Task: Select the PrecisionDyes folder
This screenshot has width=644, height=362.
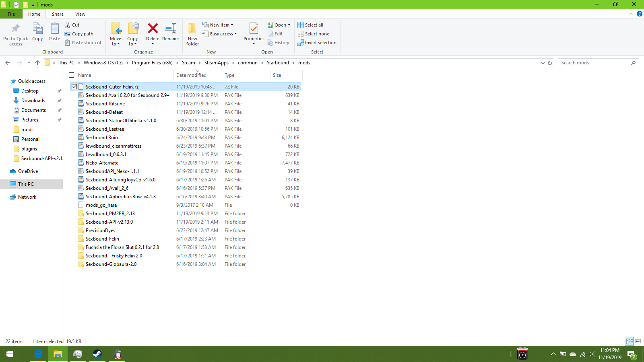Action: tap(100, 230)
